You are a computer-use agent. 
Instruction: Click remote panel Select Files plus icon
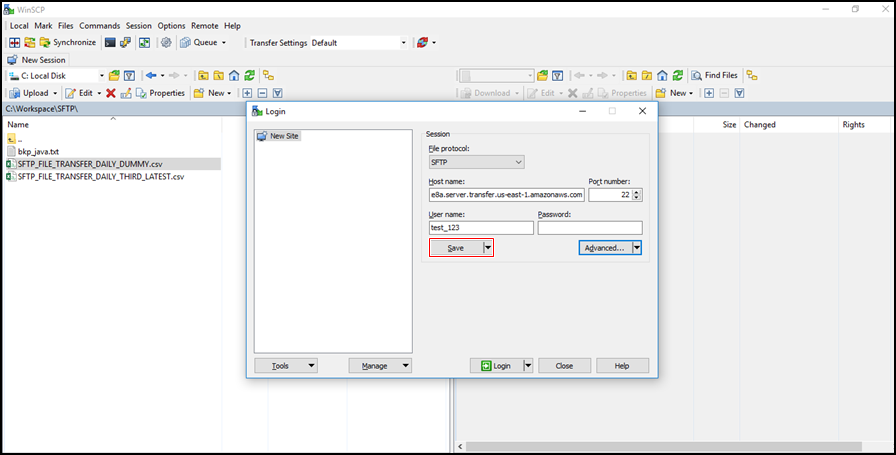click(709, 93)
